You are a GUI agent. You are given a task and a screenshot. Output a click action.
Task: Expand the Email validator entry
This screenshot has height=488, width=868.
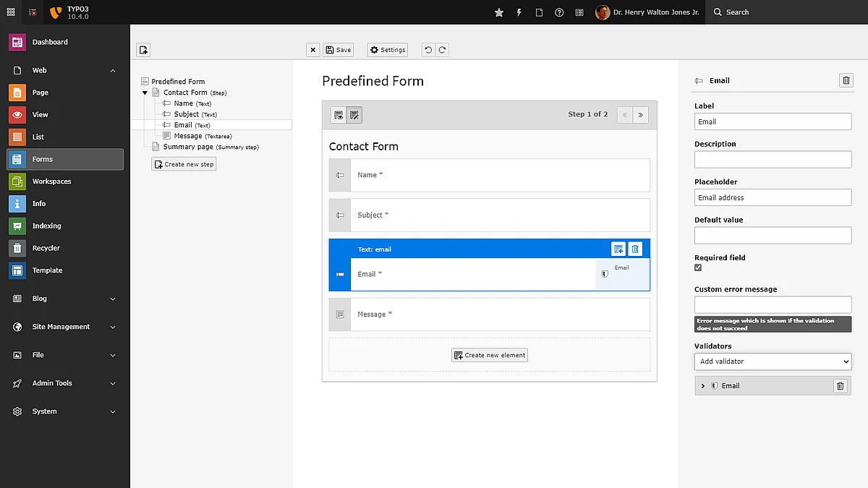click(x=703, y=386)
